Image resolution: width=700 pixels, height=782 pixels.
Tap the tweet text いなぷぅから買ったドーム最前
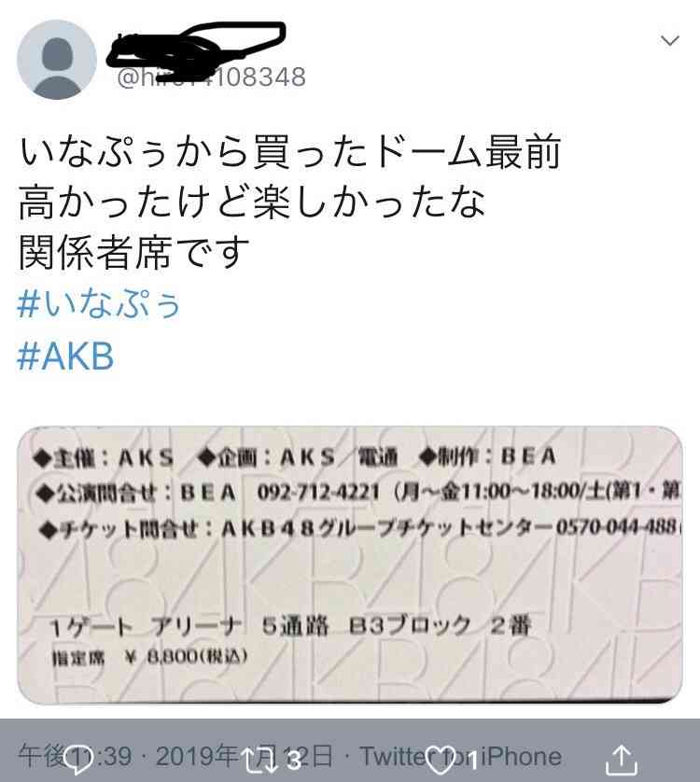(x=290, y=151)
